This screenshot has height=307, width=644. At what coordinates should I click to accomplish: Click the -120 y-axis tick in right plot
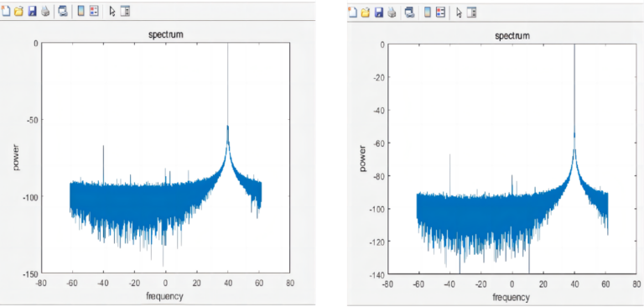tap(377, 242)
